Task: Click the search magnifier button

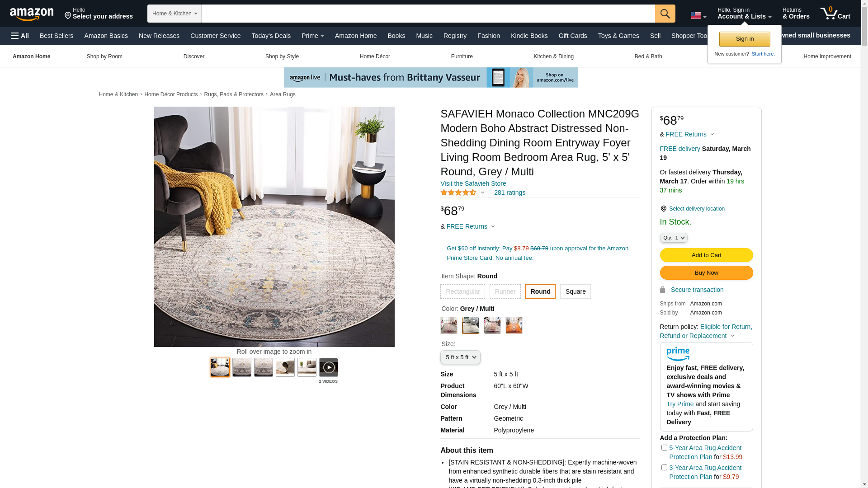Action: click(665, 14)
